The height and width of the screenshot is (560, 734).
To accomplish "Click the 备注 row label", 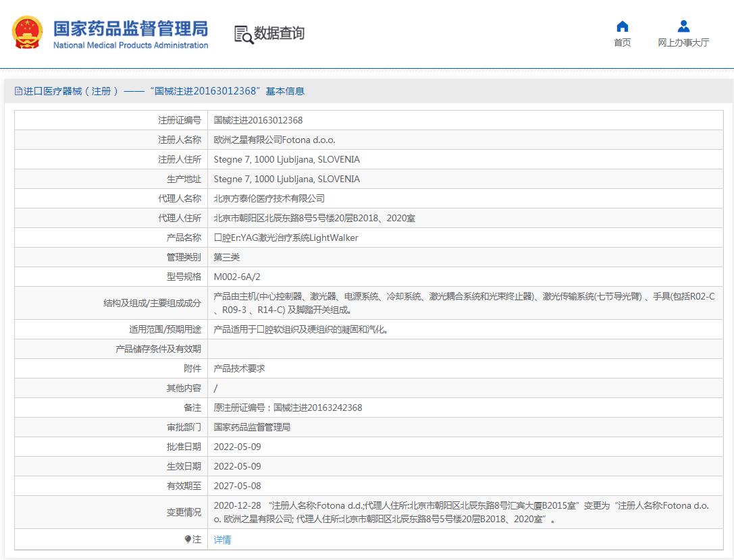I will tap(192, 408).
